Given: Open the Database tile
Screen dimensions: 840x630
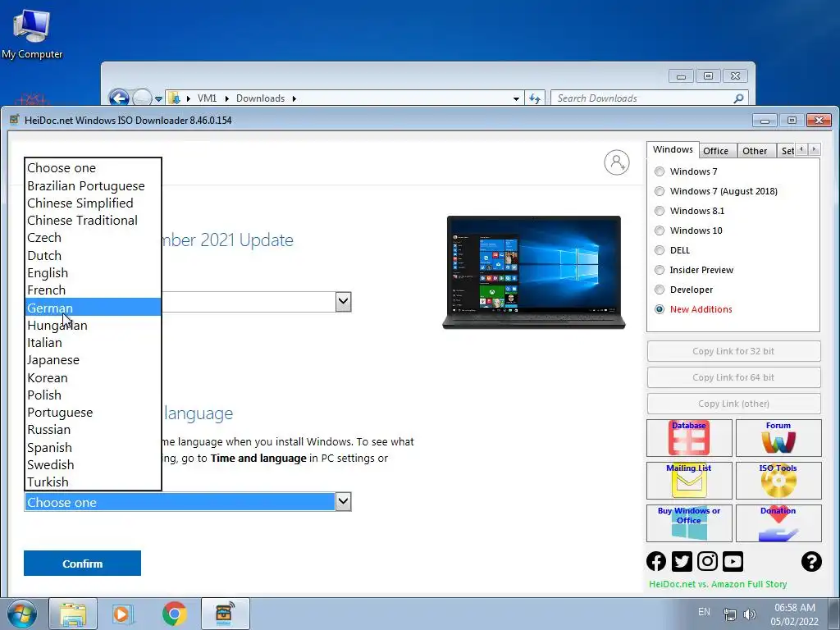Looking at the screenshot, I should [x=689, y=438].
